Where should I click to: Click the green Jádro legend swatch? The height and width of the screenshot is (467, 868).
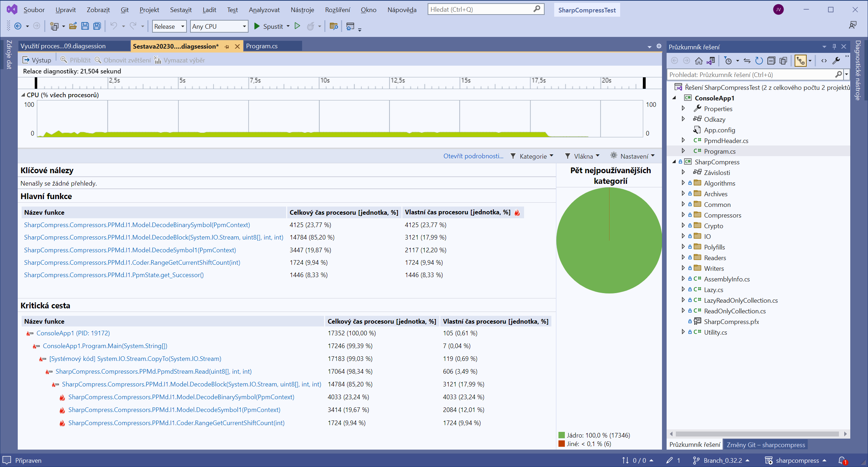pos(562,434)
